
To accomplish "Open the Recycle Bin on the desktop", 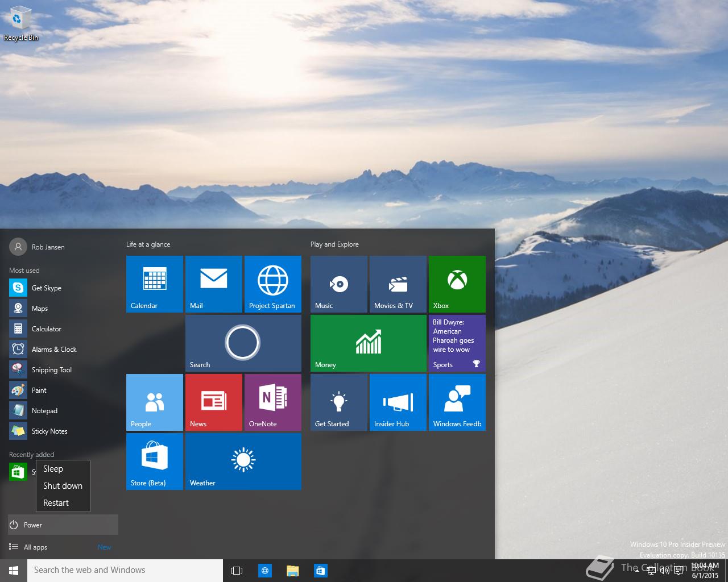I will (20, 24).
